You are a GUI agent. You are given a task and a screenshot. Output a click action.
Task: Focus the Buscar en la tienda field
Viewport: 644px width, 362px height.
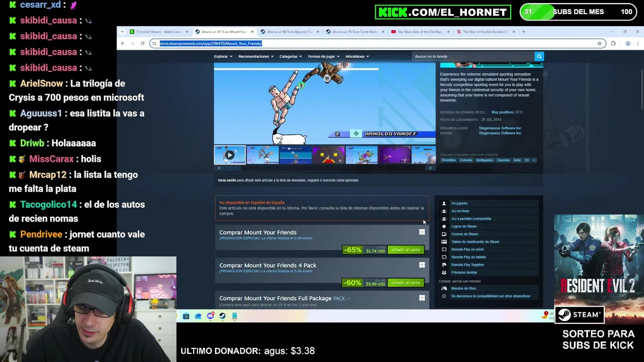tap(473, 56)
